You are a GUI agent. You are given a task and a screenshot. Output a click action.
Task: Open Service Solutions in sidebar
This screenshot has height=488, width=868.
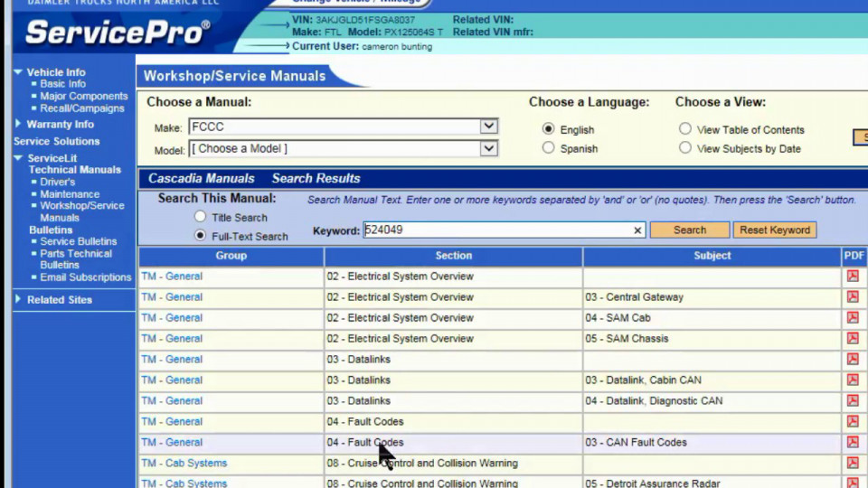click(x=56, y=141)
